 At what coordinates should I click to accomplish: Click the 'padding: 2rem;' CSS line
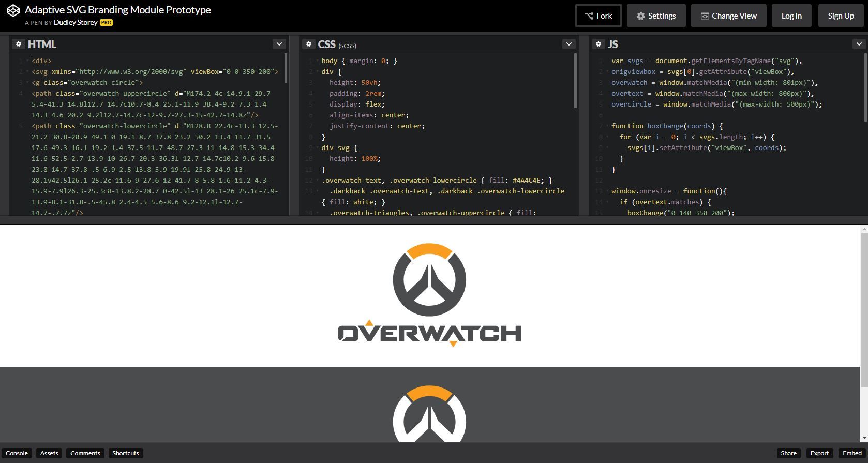[x=357, y=94]
